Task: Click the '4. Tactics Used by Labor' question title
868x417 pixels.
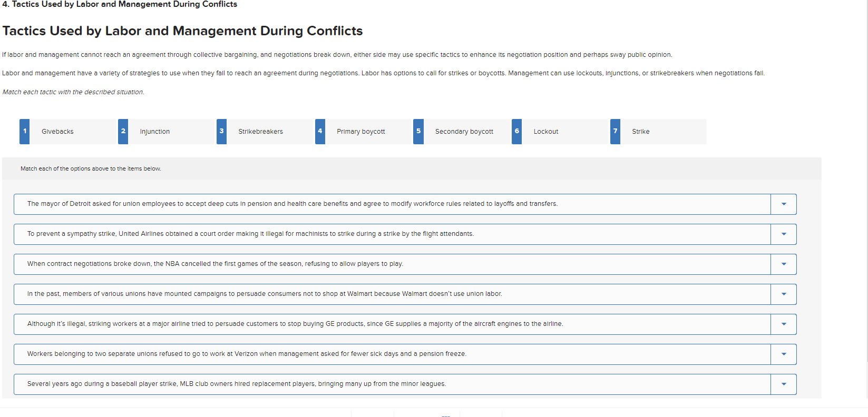Action: point(120,4)
